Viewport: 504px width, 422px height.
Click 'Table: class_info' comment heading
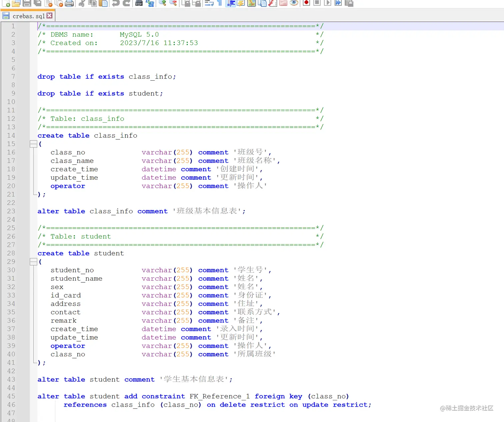[87, 119]
